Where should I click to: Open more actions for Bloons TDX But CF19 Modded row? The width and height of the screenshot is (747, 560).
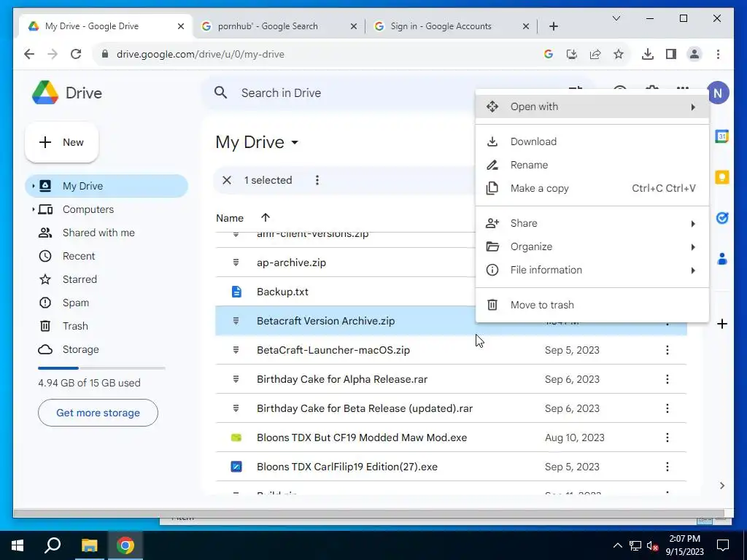pyautogui.click(x=667, y=437)
